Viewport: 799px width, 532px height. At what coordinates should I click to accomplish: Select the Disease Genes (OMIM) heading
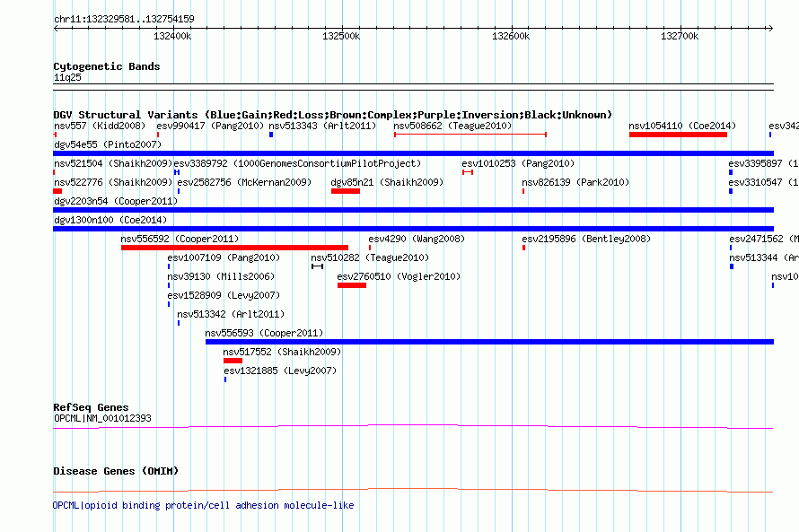tap(116, 471)
